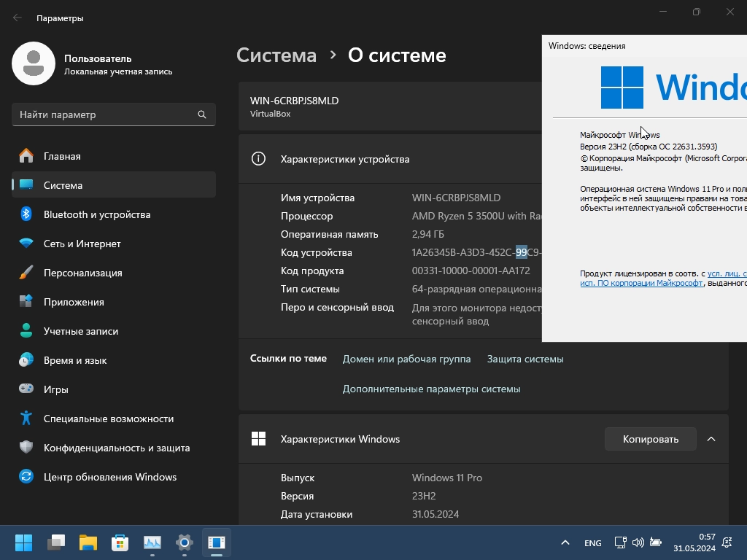The image size is (747, 560).
Task: Open Центр обновления Windows section
Action: (109, 477)
